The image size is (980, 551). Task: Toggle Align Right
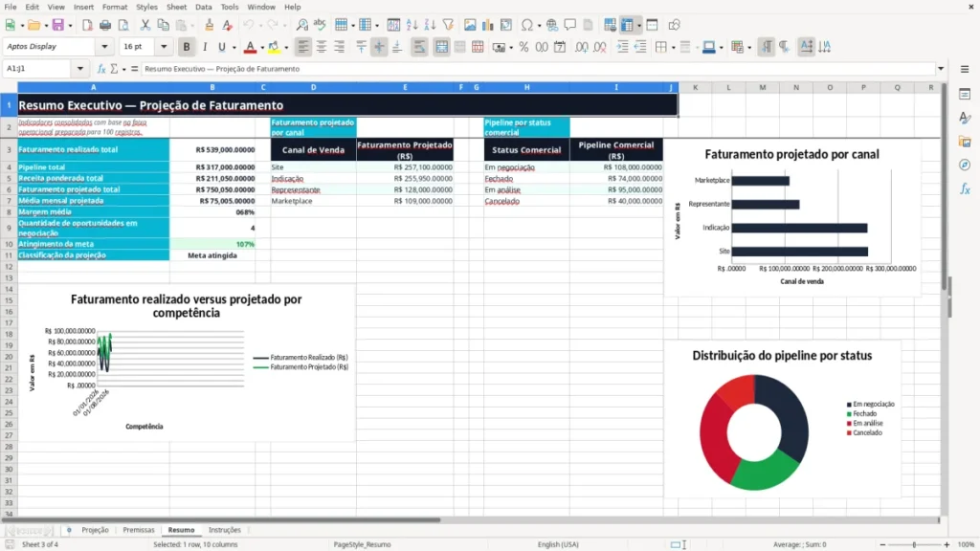coord(340,47)
